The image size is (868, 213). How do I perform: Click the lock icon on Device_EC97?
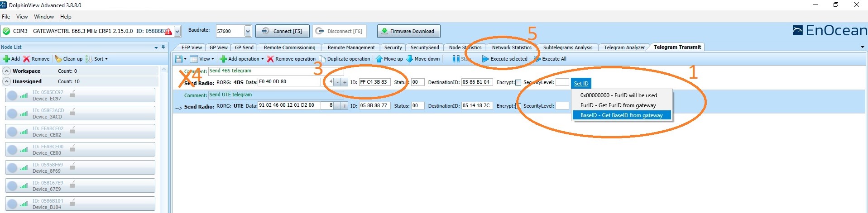click(72, 94)
